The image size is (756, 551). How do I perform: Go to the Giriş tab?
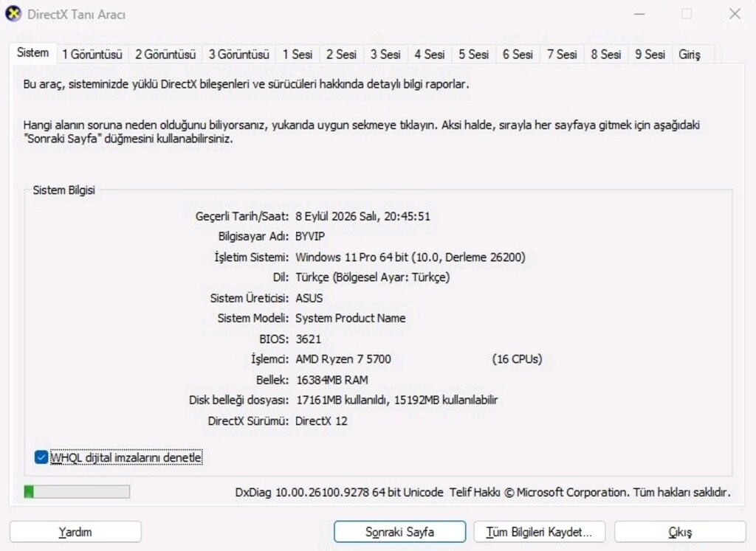click(x=690, y=55)
